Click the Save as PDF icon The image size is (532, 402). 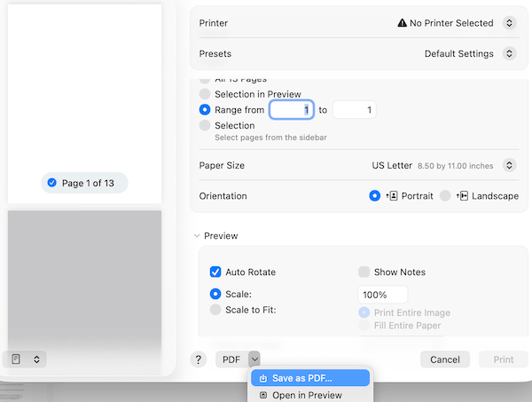pyautogui.click(x=263, y=378)
